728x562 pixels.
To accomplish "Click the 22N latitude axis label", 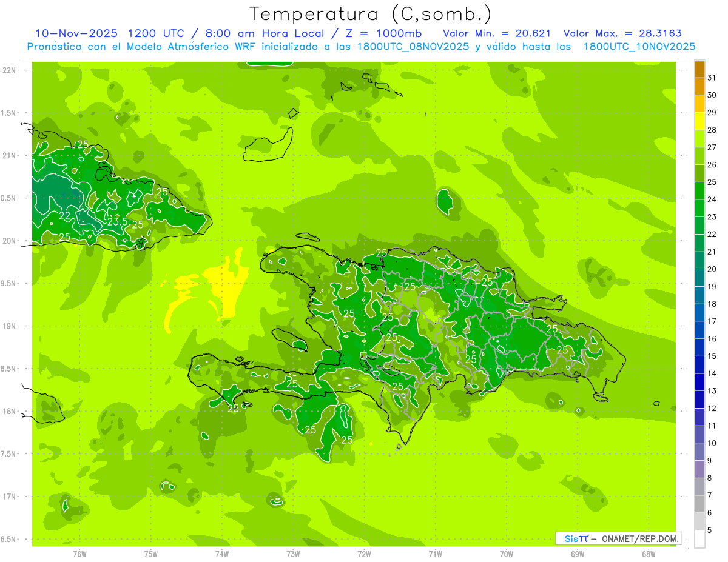I will click(x=10, y=70).
